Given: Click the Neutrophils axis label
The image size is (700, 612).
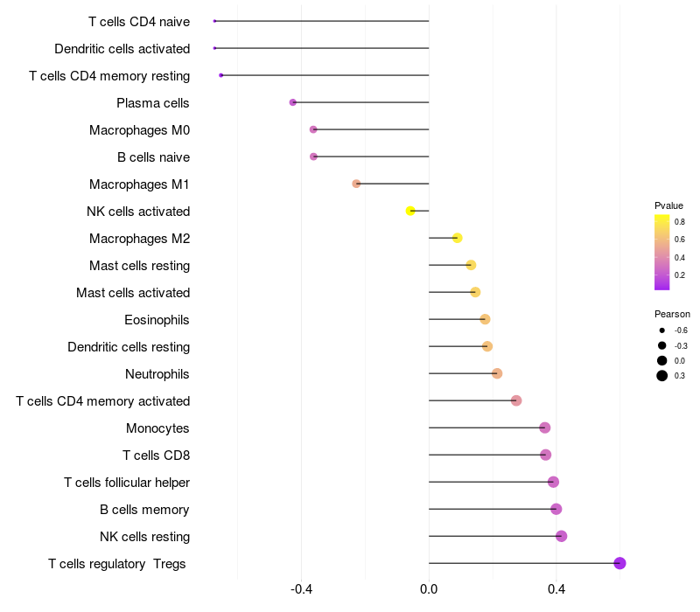Looking at the screenshot, I should pyautogui.click(x=157, y=374).
